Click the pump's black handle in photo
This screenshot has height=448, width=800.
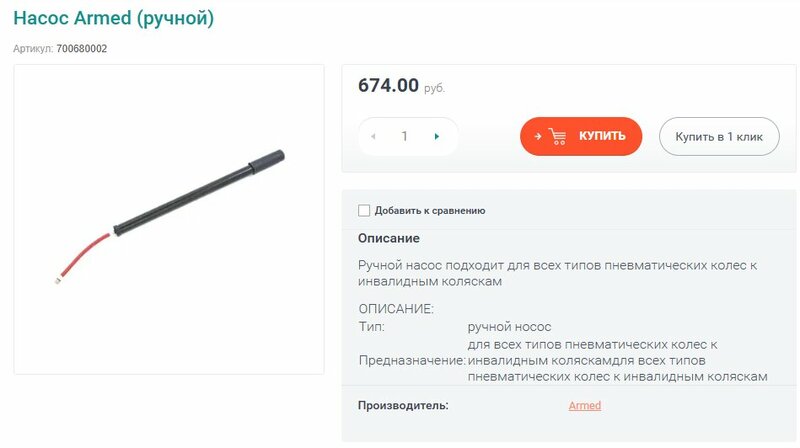(x=266, y=160)
